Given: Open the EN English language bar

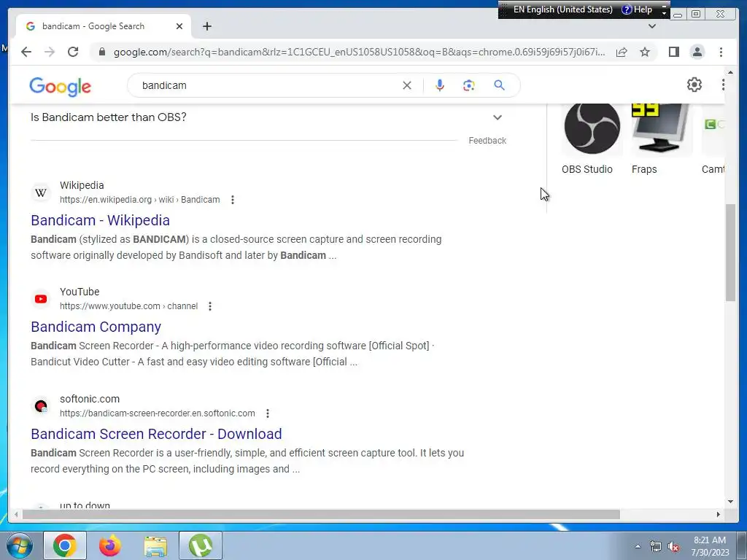Looking at the screenshot, I should [x=562, y=9].
